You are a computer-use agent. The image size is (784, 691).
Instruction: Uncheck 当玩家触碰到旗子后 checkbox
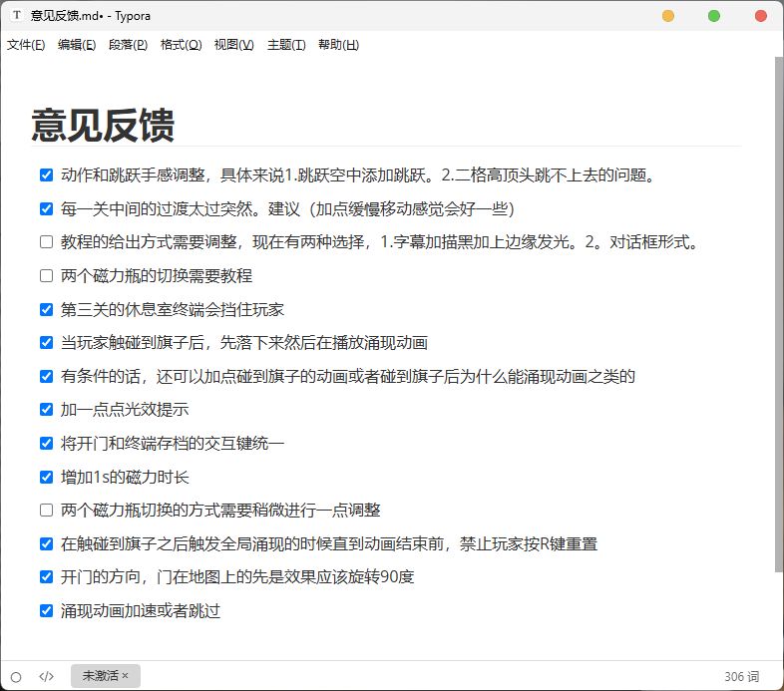click(x=47, y=342)
